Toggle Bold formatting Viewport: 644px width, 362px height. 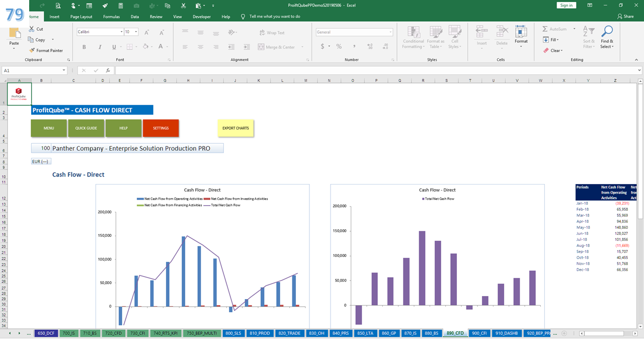click(84, 47)
